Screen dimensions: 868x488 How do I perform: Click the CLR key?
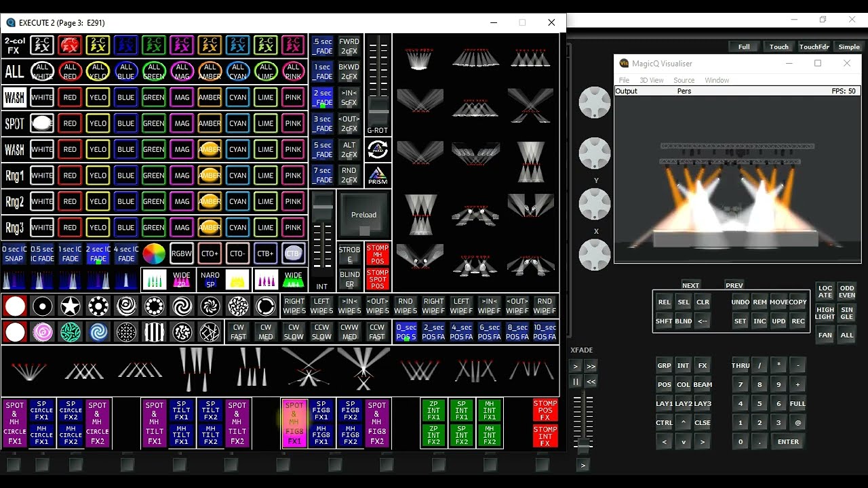[x=703, y=302]
